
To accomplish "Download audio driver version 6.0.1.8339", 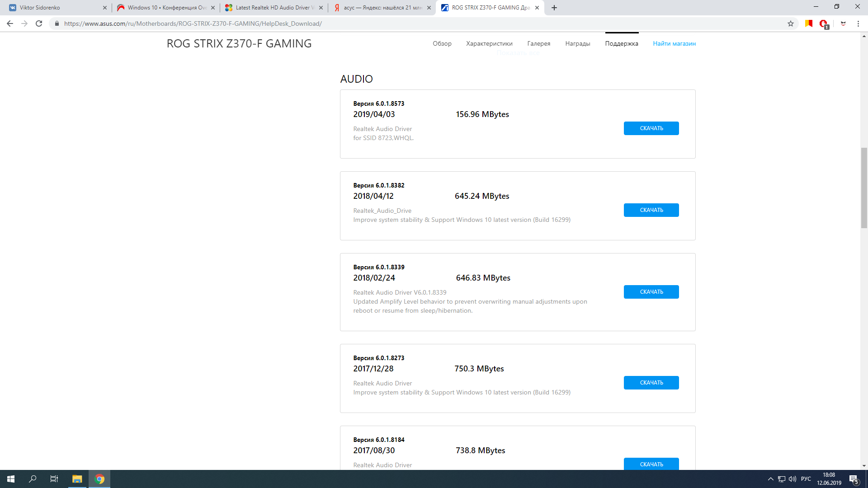I will (651, 292).
